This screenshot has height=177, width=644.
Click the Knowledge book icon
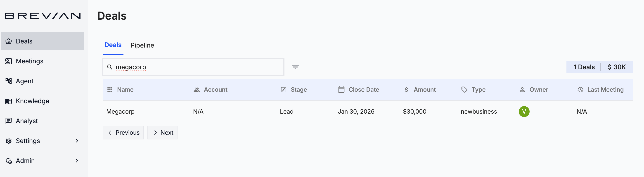pos(9,101)
